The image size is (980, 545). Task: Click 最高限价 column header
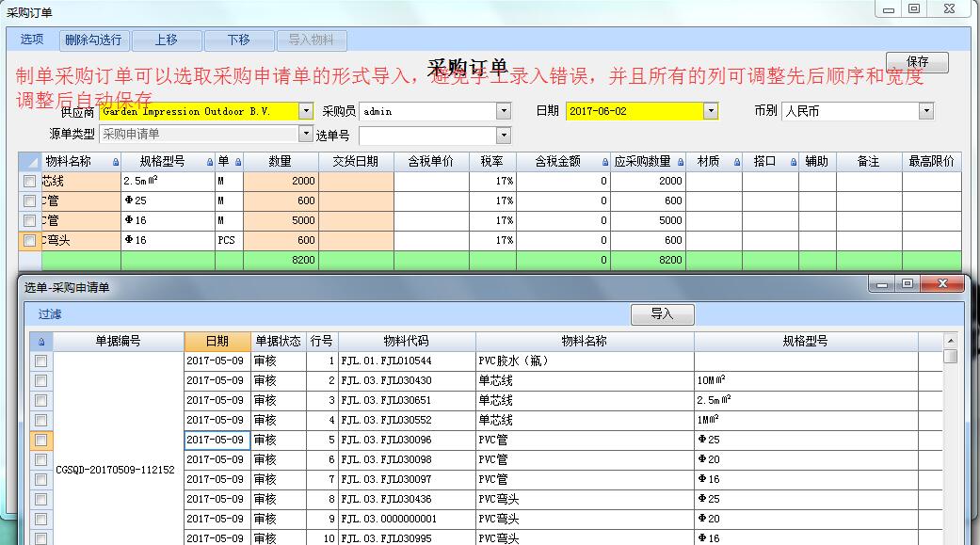(931, 161)
